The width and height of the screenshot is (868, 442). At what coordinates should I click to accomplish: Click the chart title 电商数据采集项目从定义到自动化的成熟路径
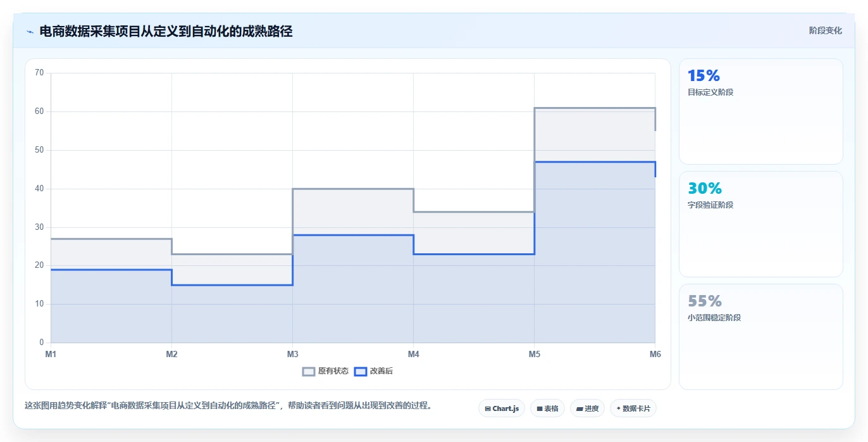[166, 31]
